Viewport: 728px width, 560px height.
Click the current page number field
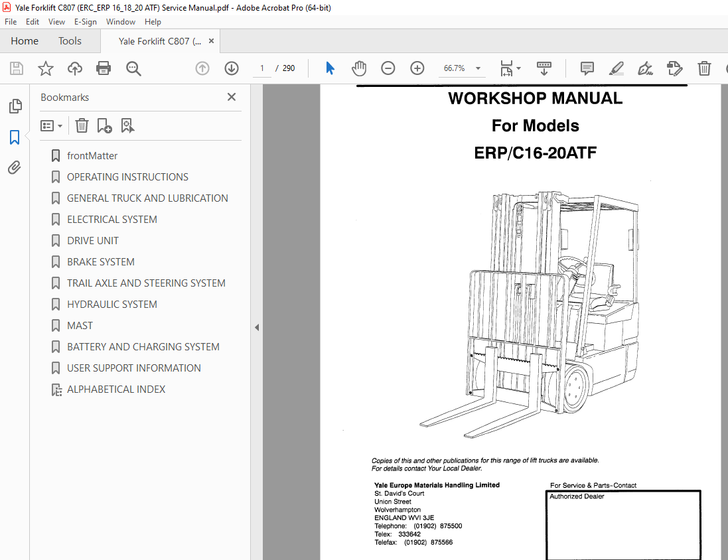pyautogui.click(x=262, y=68)
